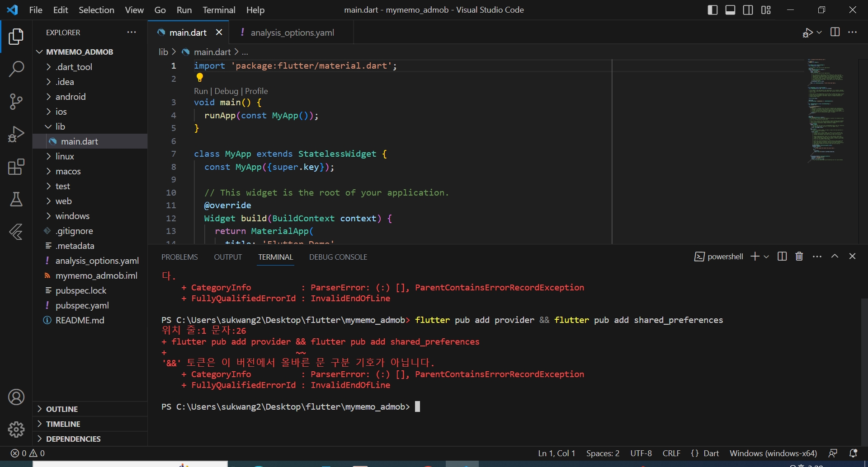Open editor More Actions ellipsis

pos(853,32)
